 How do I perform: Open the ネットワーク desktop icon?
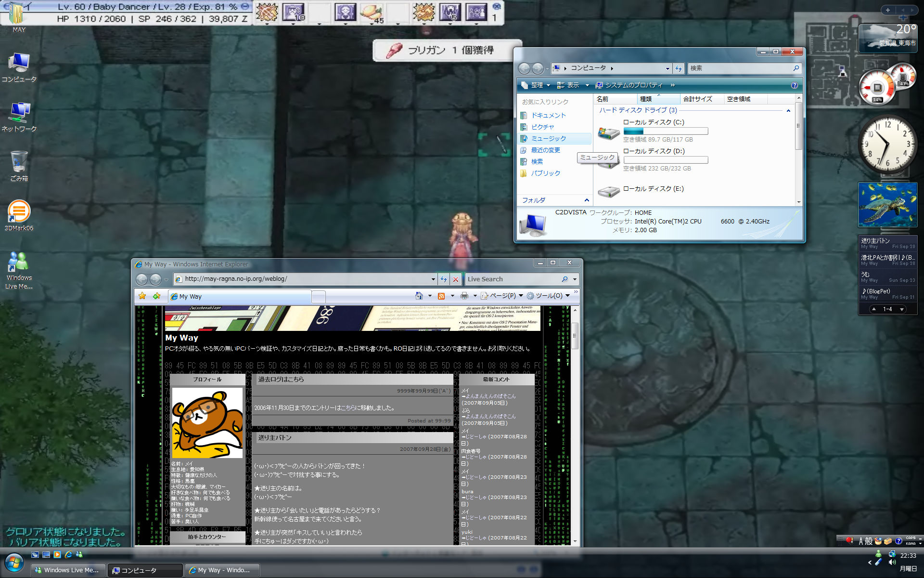(19, 117)
